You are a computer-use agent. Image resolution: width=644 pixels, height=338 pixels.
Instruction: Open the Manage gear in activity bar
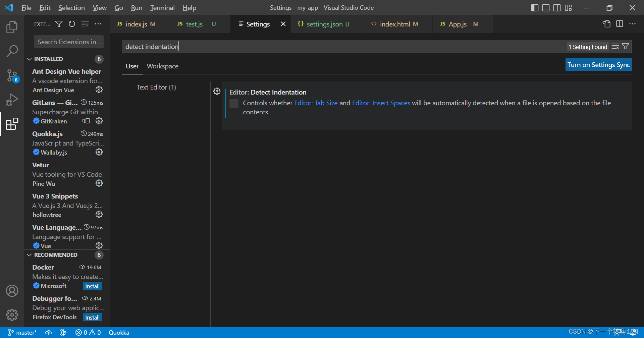12,315
